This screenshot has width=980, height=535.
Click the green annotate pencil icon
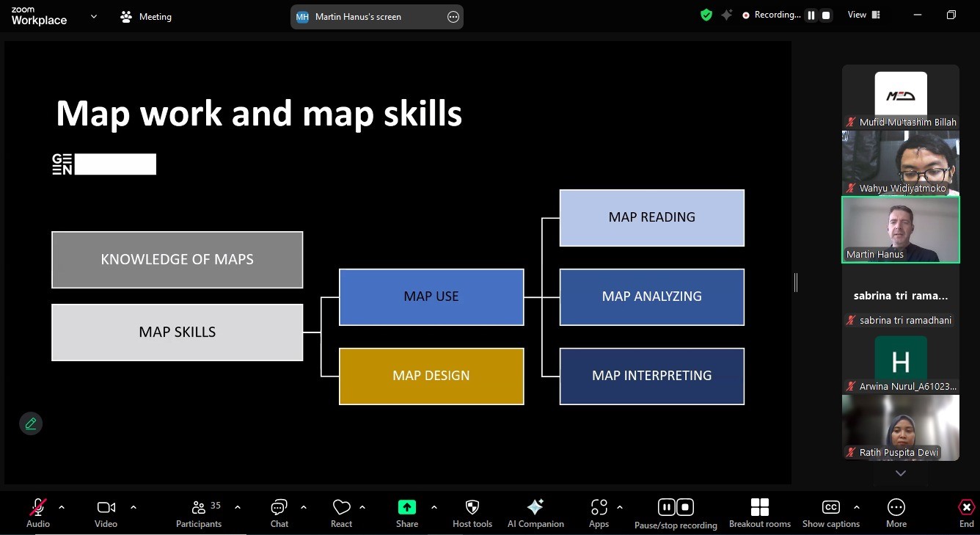(x=31, y=423)
